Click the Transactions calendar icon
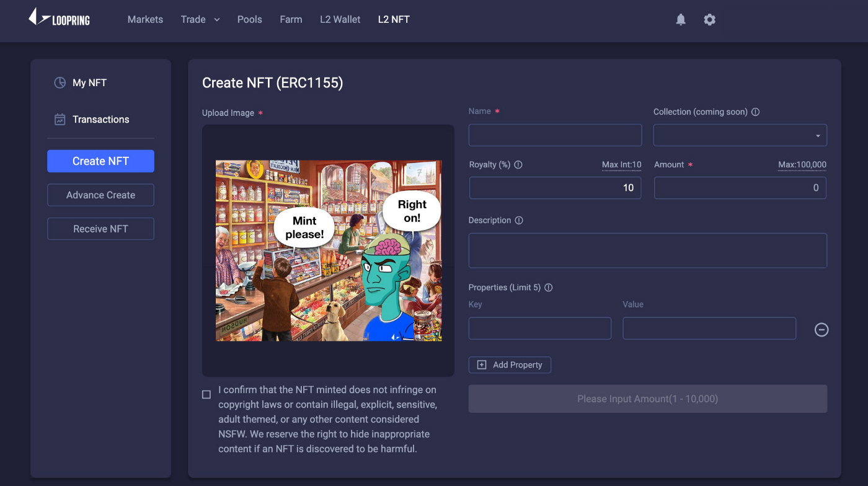This screenshot has width=868, height=486. tap(60, 119)
